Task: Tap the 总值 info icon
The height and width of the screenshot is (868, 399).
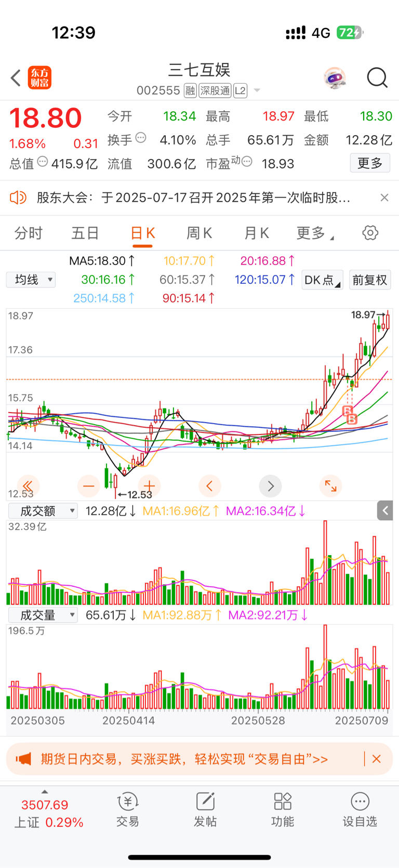Action: click(x=43, y=162)
